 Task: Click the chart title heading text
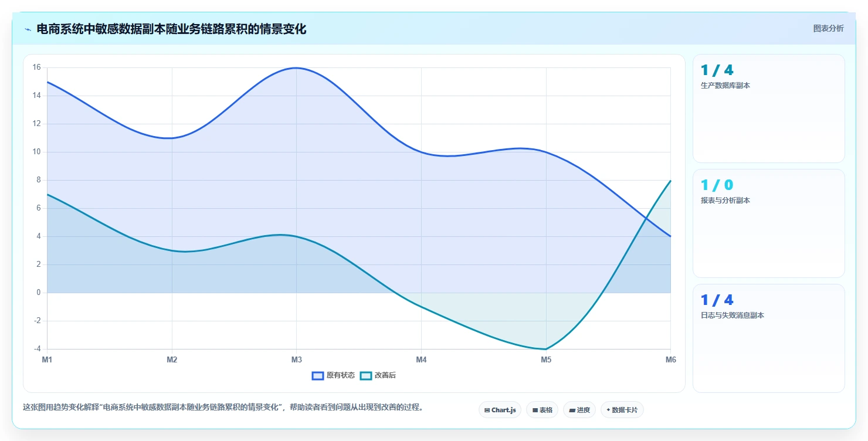(171, 29)
